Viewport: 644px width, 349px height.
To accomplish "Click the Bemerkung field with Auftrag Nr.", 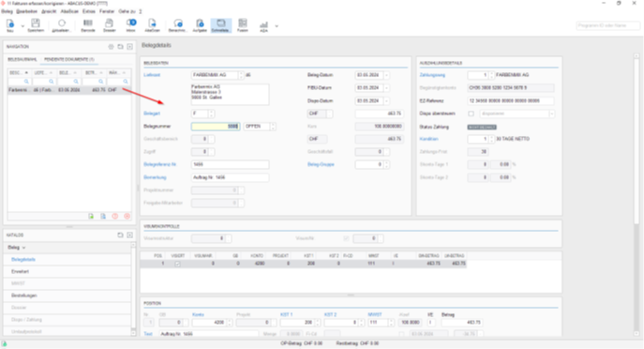I will point(230,177).
